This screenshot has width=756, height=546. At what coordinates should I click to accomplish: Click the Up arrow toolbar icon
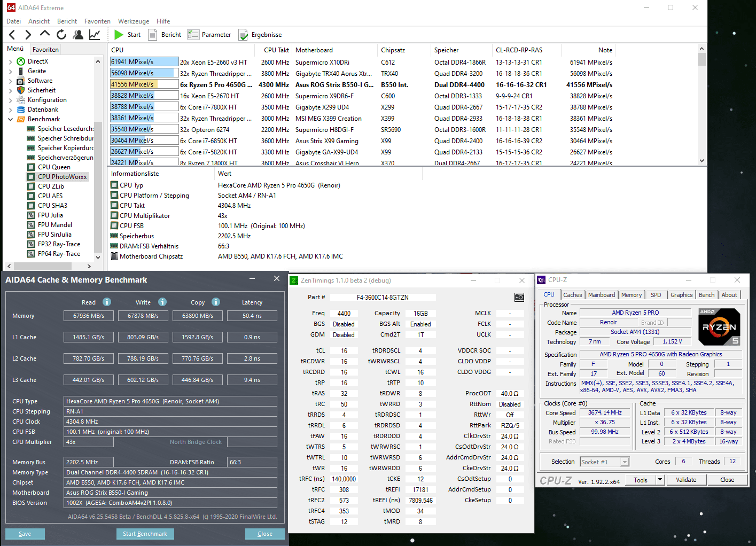pyautogui.click(x=44, y=35)
